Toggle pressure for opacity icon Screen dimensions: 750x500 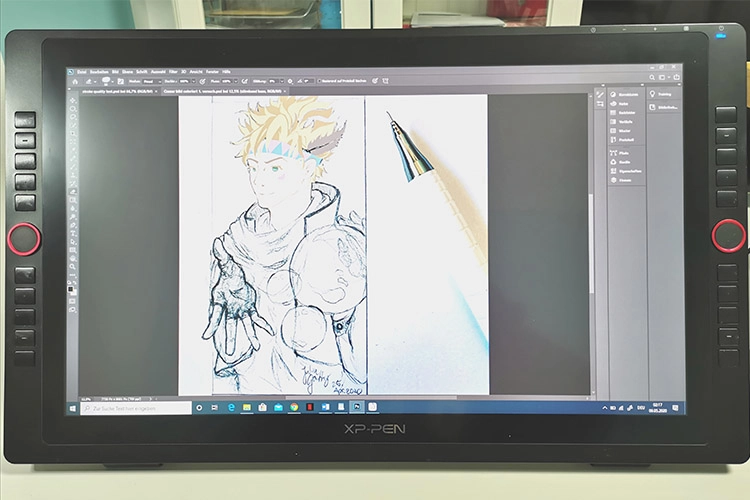point(202,81)
